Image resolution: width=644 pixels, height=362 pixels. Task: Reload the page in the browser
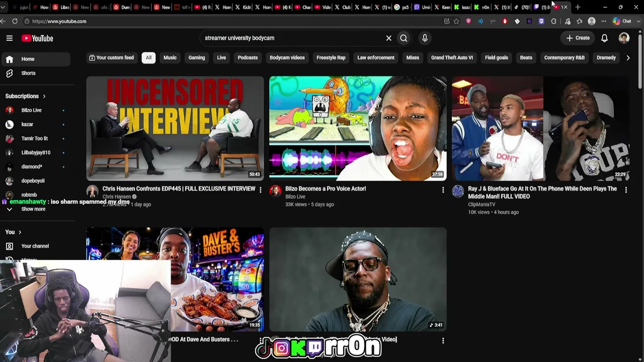coord(15,21)
